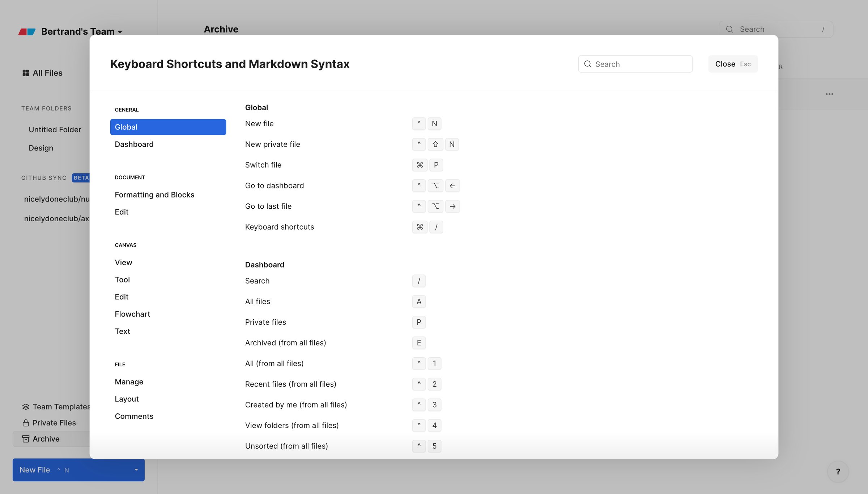Click 'View folders (from all files)' label
Screen dimensions: 868x494
(292, 425)
